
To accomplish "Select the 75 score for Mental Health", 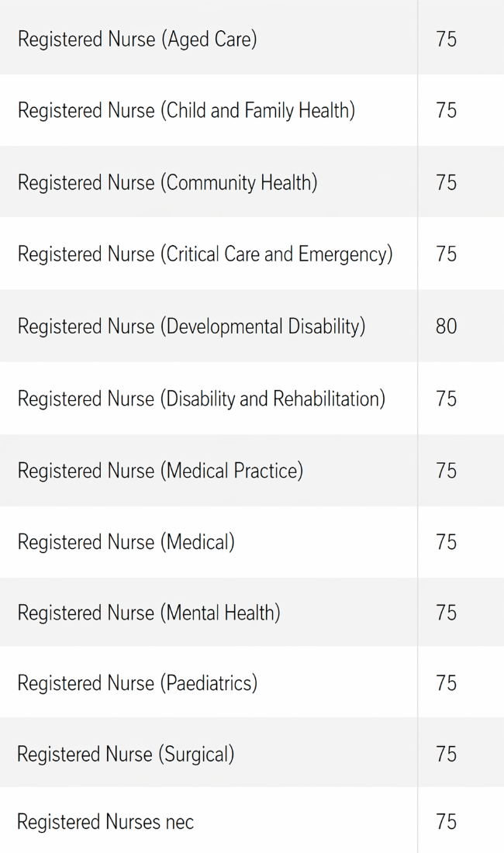I will coord(446,613).
